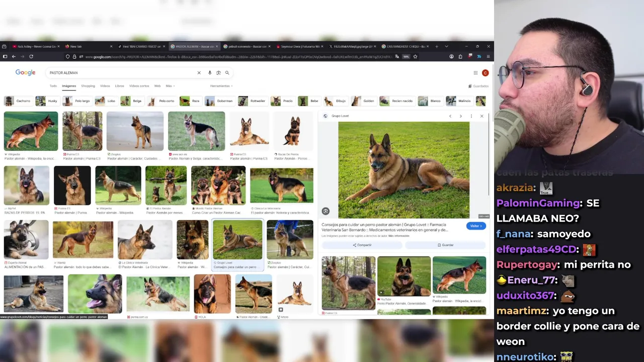Viewport: 644px width, 362px height.
Task: Open a new tab with plus icon
Action: point(437,46)
